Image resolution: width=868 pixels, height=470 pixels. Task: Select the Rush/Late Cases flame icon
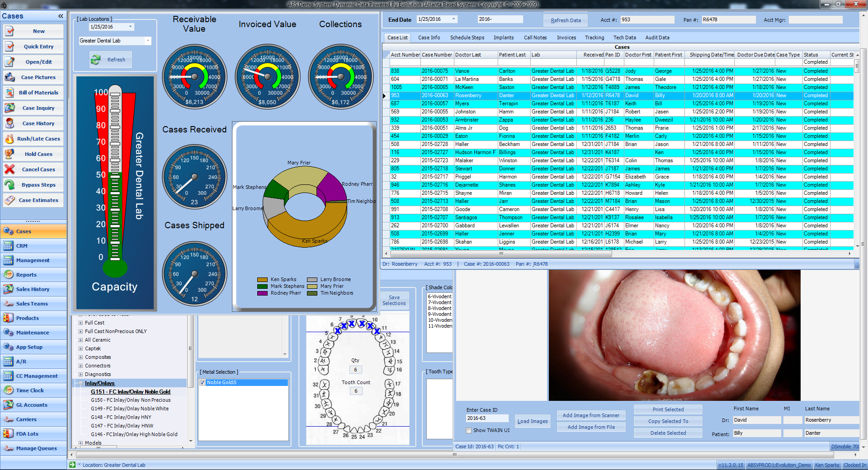[10, 139]
